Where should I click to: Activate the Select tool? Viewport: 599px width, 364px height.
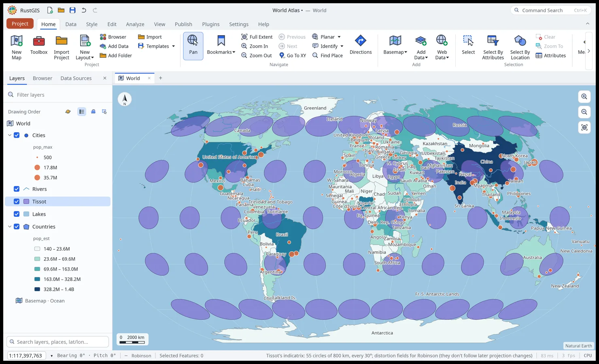pyautogui.click(x=468, y=45)
